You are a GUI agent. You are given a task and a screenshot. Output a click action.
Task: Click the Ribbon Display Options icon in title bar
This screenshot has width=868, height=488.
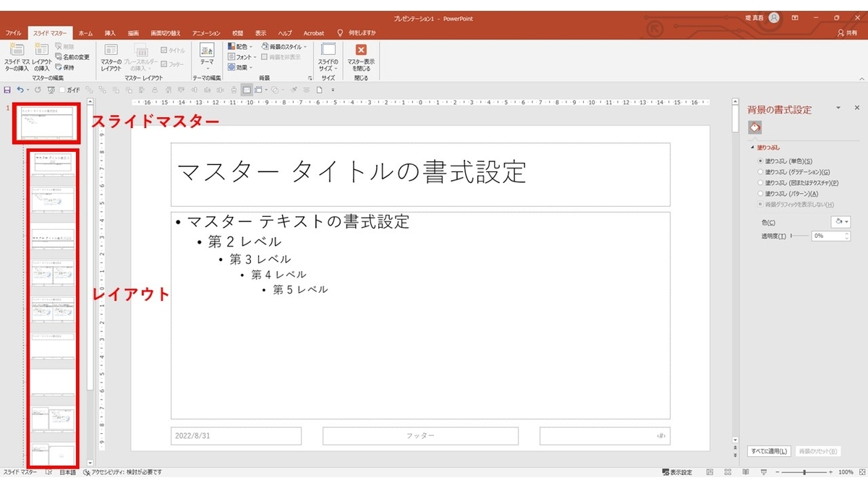(795, 17)
